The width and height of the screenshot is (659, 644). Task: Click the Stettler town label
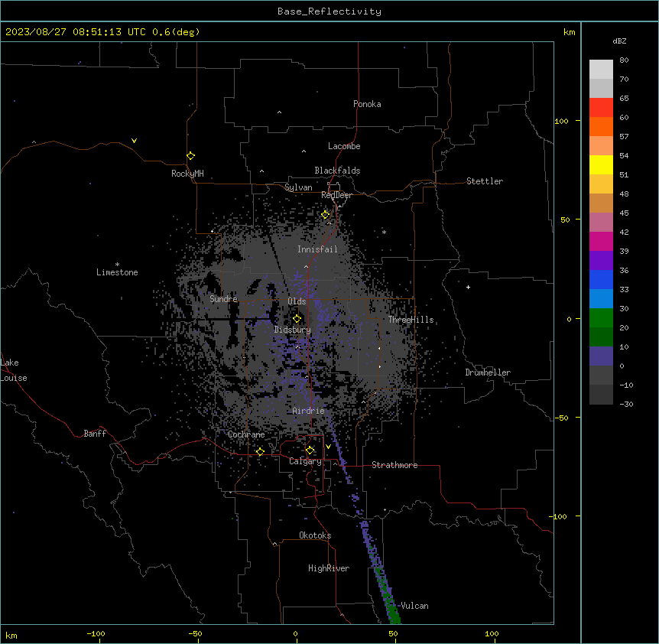[x=485, y=181]
